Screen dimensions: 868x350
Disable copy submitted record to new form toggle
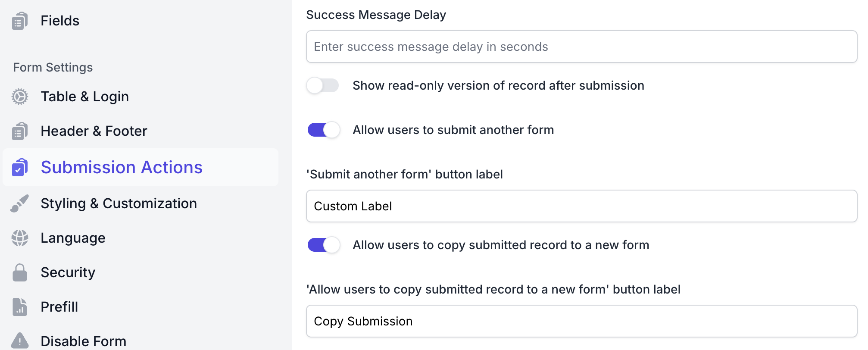coord(324,245)
